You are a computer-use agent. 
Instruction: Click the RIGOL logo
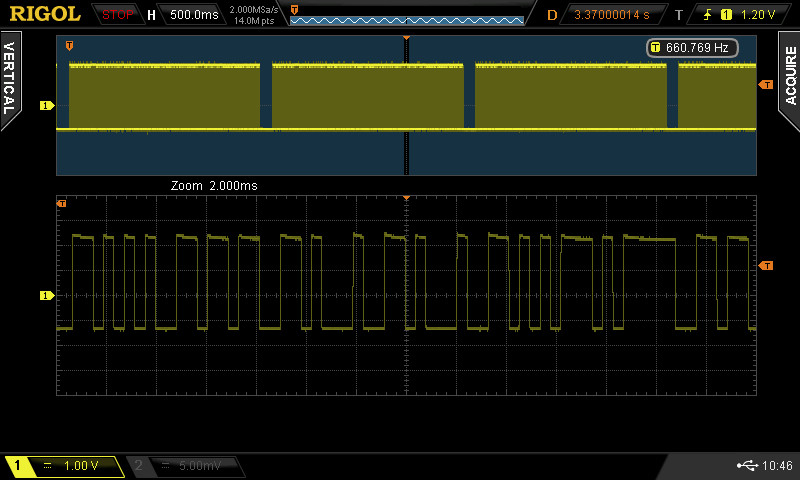[x=45, y=14]
